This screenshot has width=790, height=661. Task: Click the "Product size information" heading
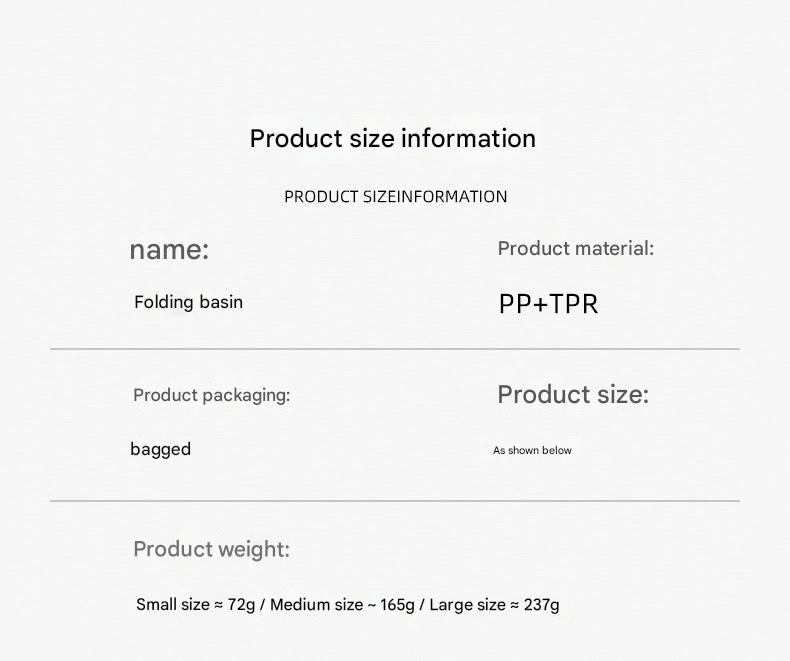[393, 138]
